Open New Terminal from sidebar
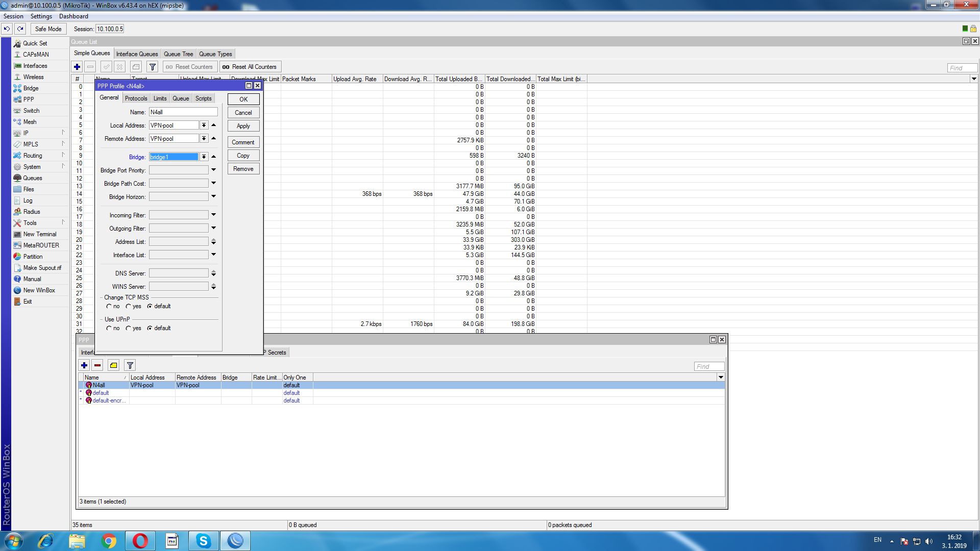Viewport: 980px width, 551px height. (x=40, y=234)
